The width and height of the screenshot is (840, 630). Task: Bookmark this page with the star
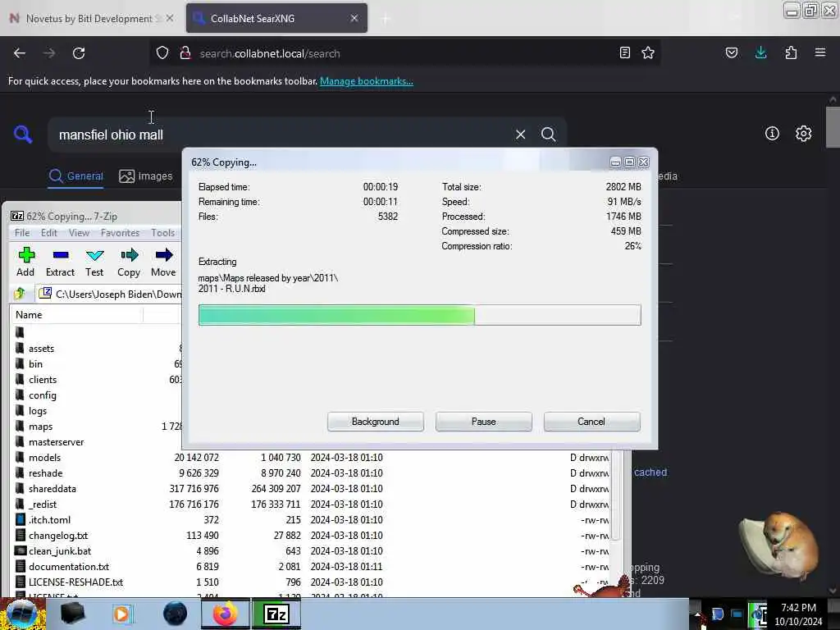click(x=648, y=53)
